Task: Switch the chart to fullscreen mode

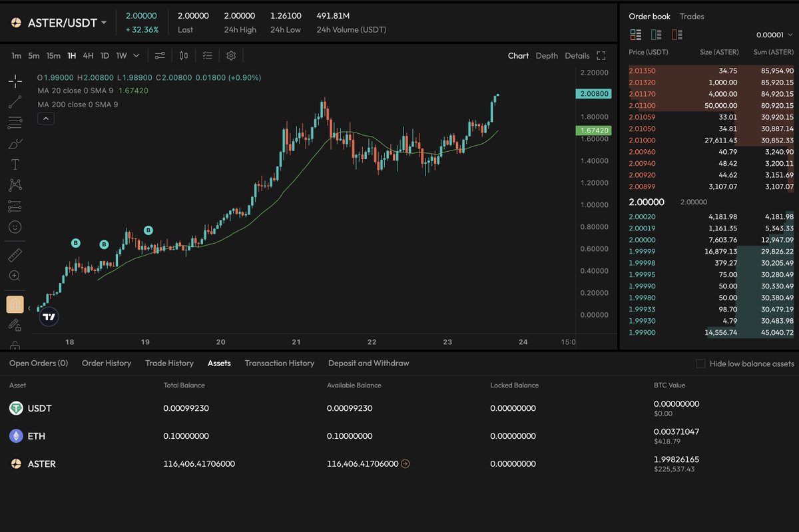Action: coord(601,56)
